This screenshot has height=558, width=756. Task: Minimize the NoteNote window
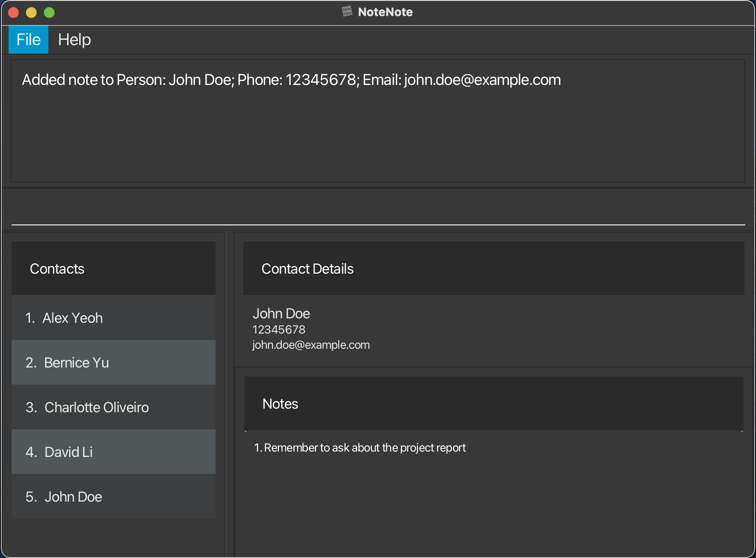pyautogui.click(x=31, y=13)
